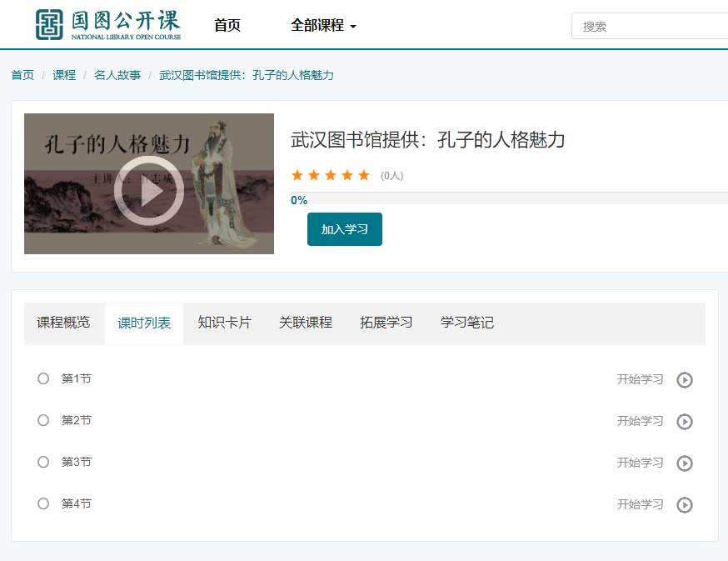This screenshot has width=728, height=561.
Task: Click the 课程 breadcrumb link
Action: 64,75
